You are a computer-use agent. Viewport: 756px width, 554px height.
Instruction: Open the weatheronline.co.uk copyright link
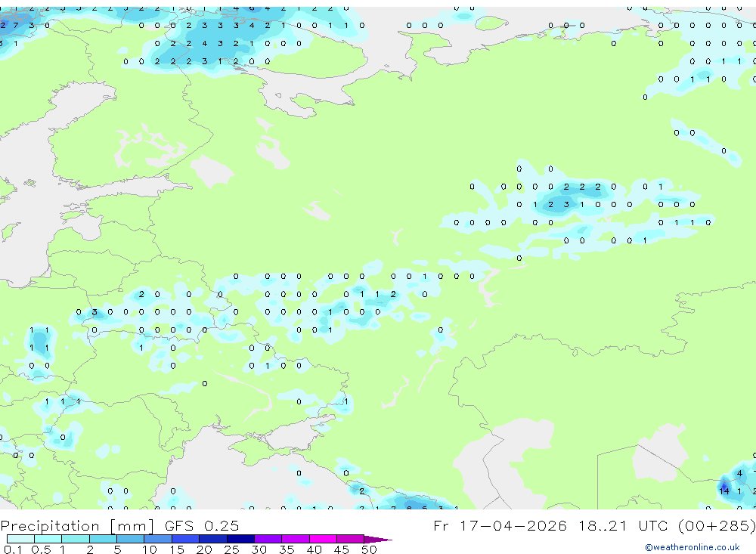pos(692,547)
